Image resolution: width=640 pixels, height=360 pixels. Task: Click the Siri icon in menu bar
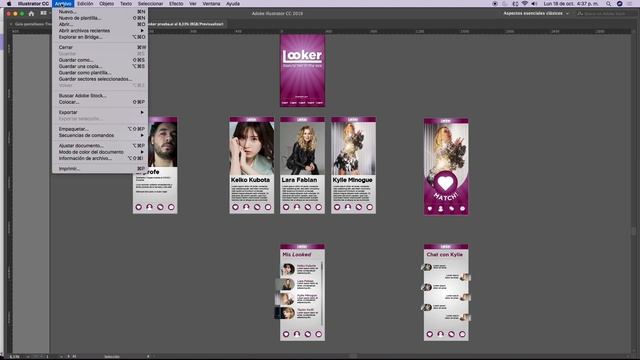(x=620, y=4)
